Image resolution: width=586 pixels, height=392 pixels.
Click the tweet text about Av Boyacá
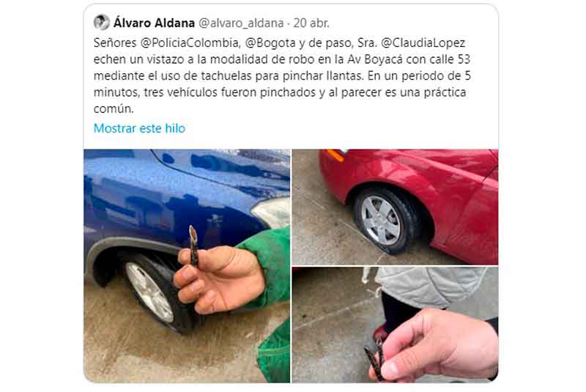point(282,75)
